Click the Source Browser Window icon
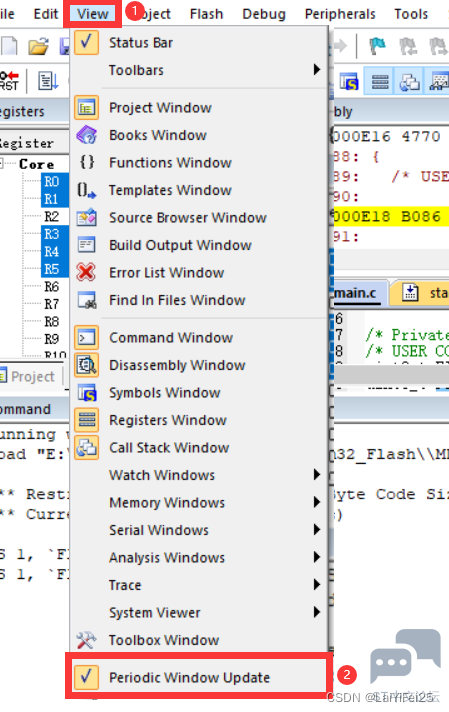 coord(86,218)
